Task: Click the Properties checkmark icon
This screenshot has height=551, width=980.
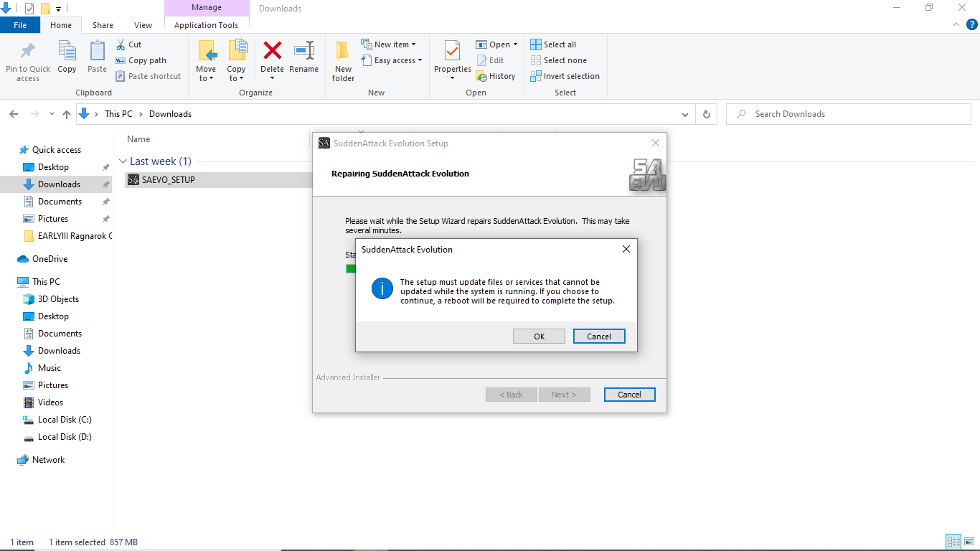Action: [x=452, y=51]
